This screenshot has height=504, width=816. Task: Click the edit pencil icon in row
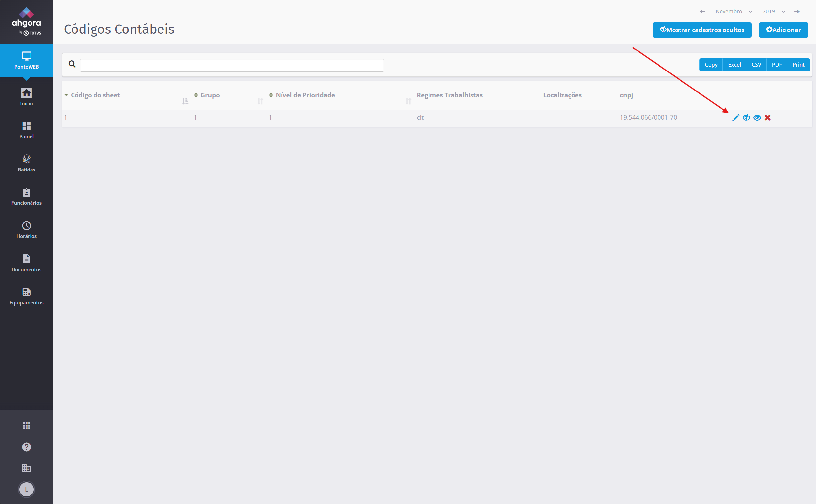pos(735,118)
